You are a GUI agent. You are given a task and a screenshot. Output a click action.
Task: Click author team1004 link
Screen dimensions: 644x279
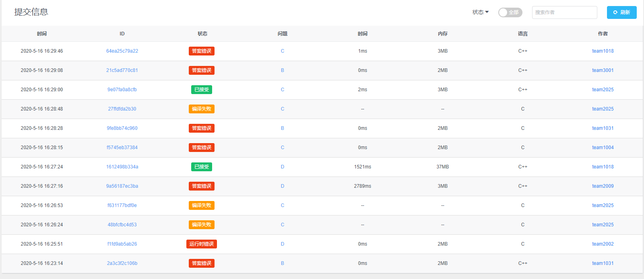pyautogui.click(x=603, y=148)
